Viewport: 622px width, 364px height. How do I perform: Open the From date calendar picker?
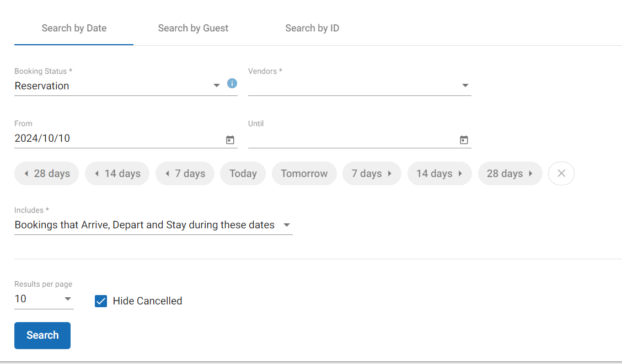pyautogui.click(x=230, y=140)
